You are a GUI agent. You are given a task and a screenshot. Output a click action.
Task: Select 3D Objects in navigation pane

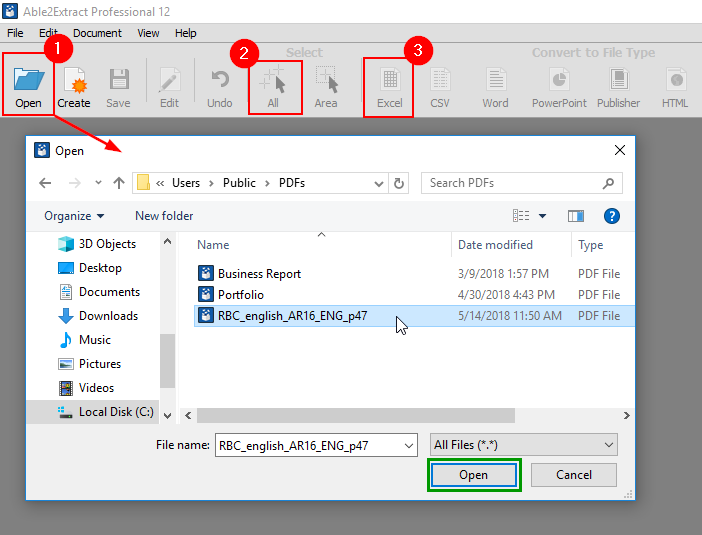pyautogui.click(x=97, y=244)
